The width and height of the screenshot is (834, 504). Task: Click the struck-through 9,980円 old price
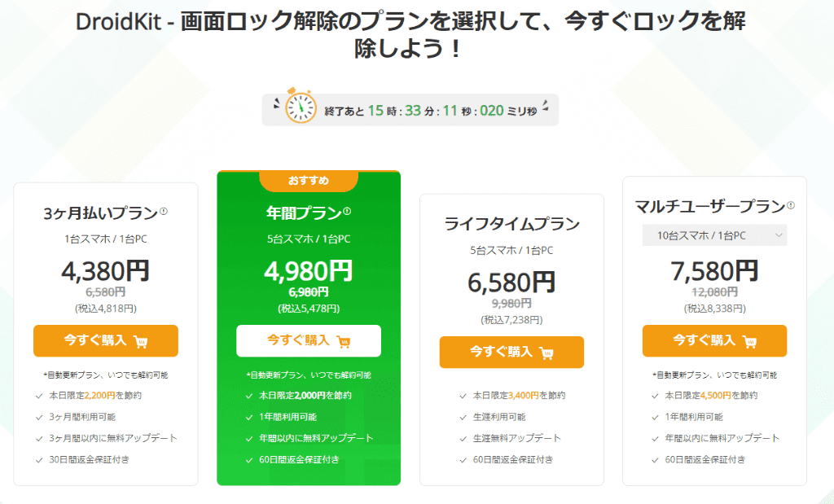(511, 303)
